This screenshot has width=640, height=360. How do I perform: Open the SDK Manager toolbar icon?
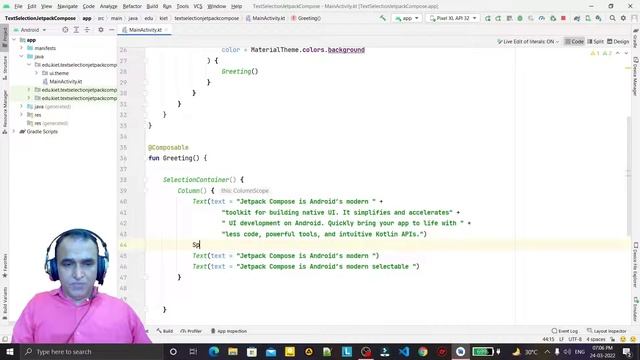click(598, 18)
